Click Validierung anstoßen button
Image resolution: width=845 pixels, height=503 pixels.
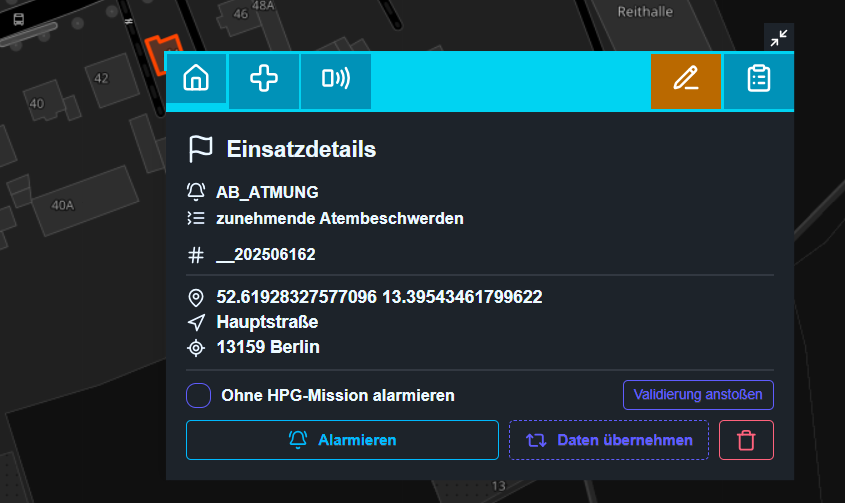click(698, 395)
